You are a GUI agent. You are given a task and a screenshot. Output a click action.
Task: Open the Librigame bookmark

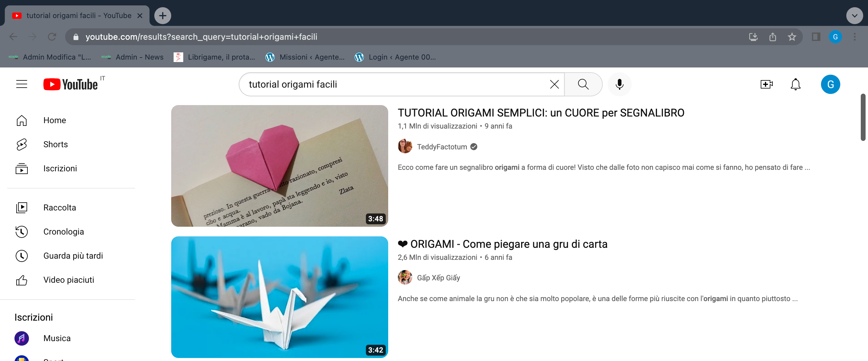coord(214,57)
